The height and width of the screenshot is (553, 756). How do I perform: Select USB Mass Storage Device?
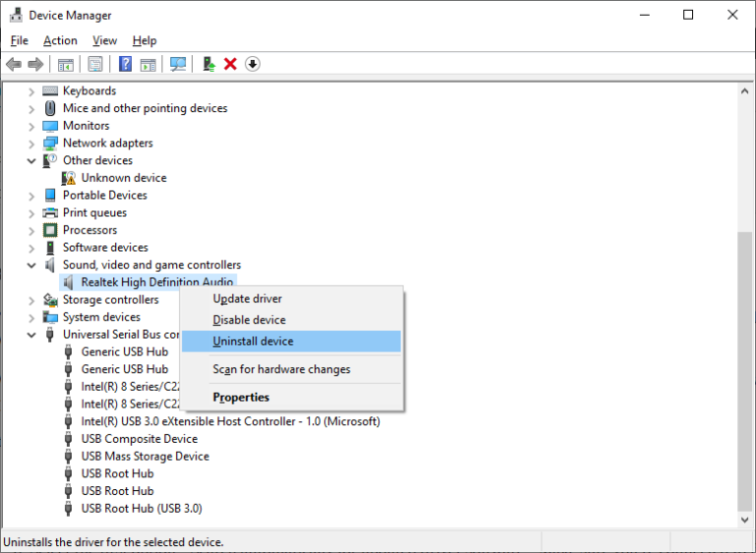point(145,457)
